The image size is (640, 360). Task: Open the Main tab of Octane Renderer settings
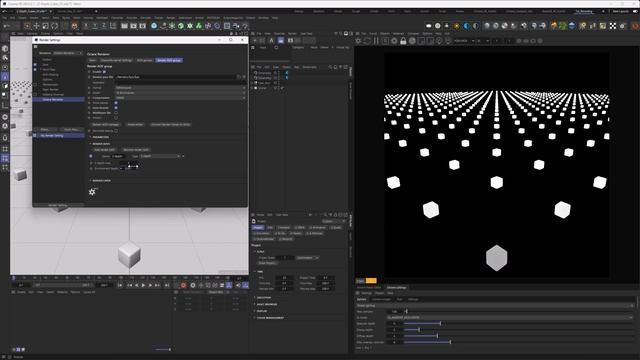(x=93, y=60)
